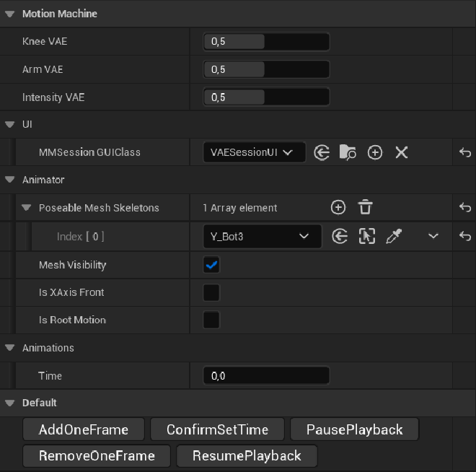Select Y_Bot3 actor in viewport

366,236
